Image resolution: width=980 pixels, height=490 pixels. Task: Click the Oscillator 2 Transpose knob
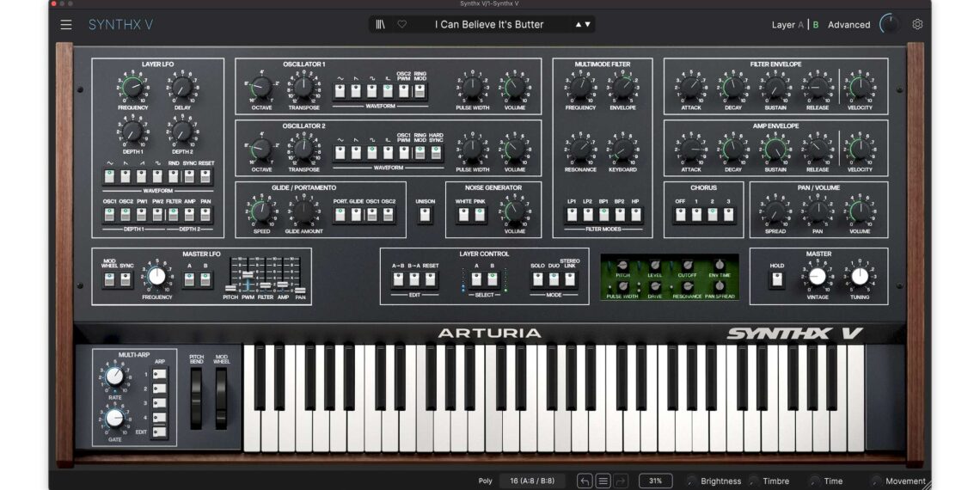303,150
